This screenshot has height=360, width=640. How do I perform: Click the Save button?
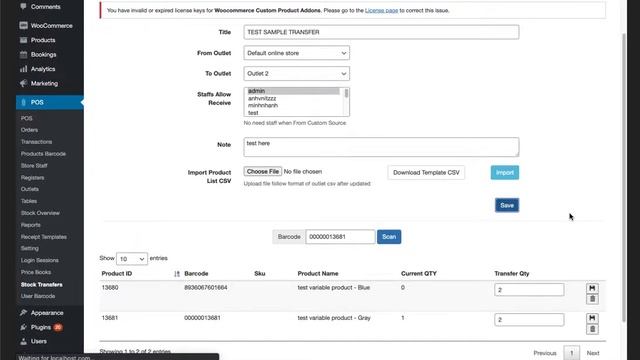[x=507, y=205]
